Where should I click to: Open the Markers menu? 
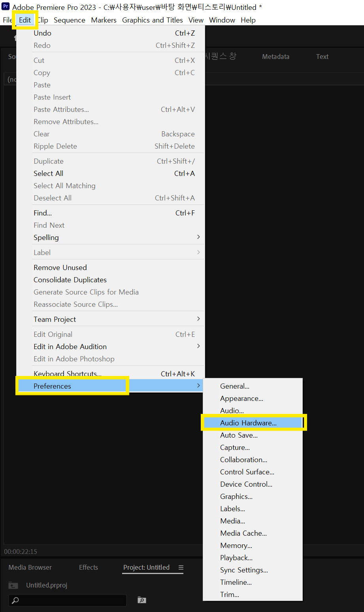(104, 20)
